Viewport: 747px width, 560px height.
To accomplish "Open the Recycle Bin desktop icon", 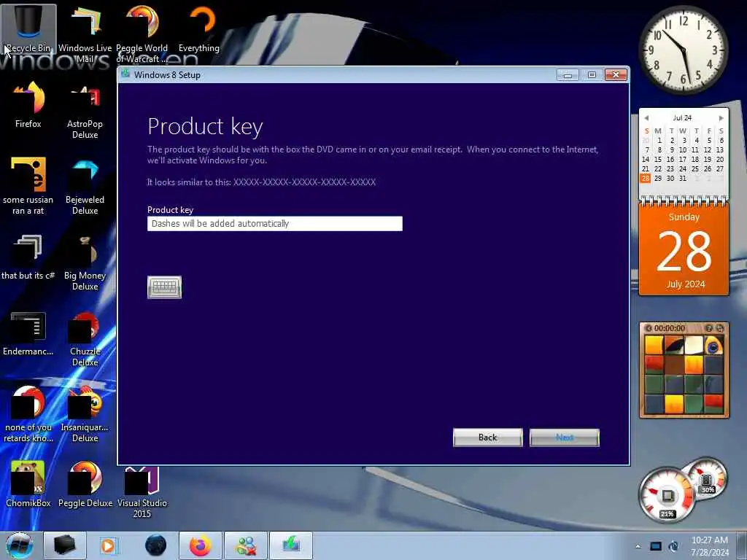I will click(x=28, y=28).
